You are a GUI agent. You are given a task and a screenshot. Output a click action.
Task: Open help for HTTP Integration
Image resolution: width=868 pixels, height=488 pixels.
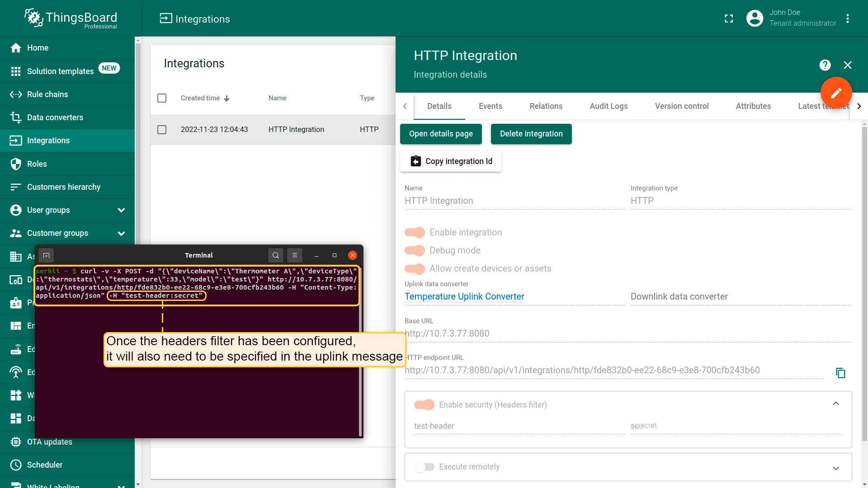click(825, 65)
